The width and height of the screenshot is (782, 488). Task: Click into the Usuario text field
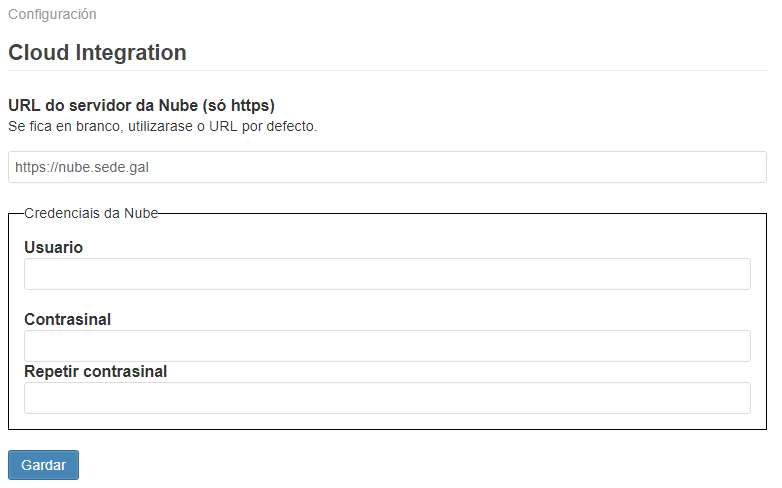pos(387,274)
